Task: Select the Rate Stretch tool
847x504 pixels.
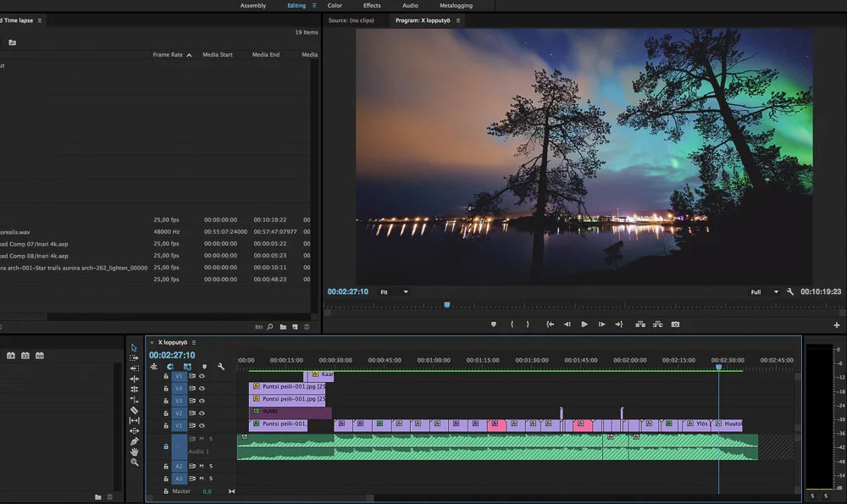Action: tap(134, 400)
